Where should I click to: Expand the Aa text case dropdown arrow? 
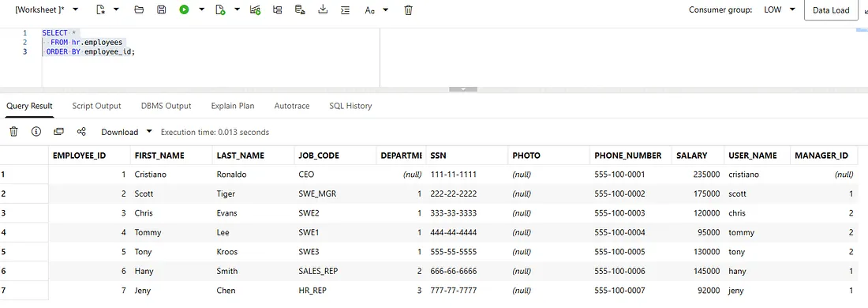(x=386, y=9)
